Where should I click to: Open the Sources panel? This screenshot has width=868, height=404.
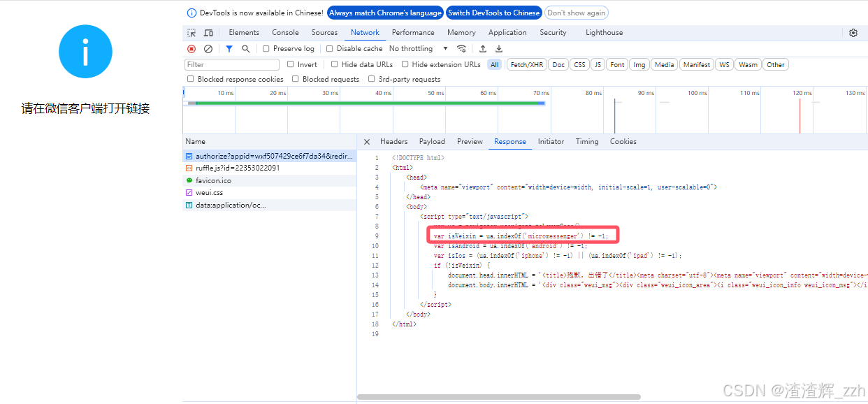324,33
